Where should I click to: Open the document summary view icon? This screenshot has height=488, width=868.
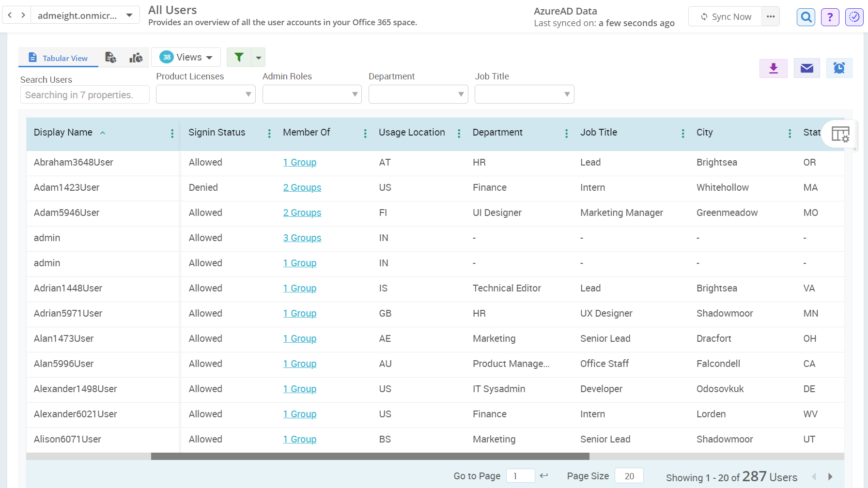[x=110, y=57]
